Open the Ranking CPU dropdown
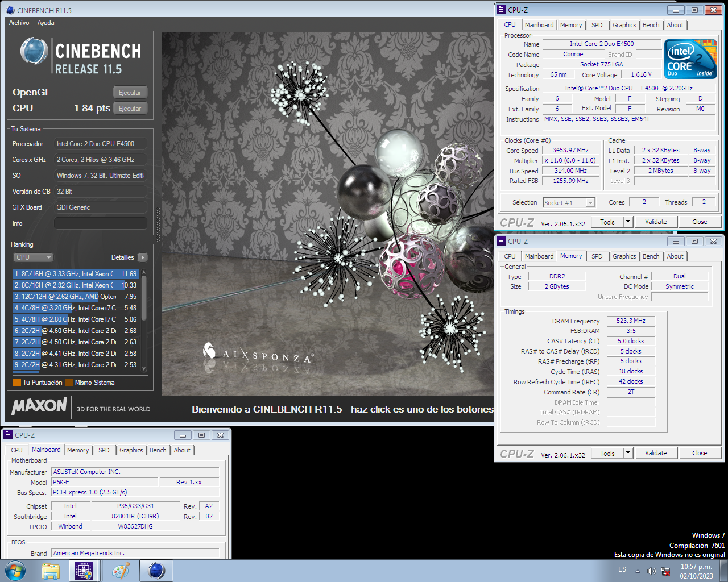Viewport: 728px width, 582px height. pyautogui.click(x=33, y=257)
